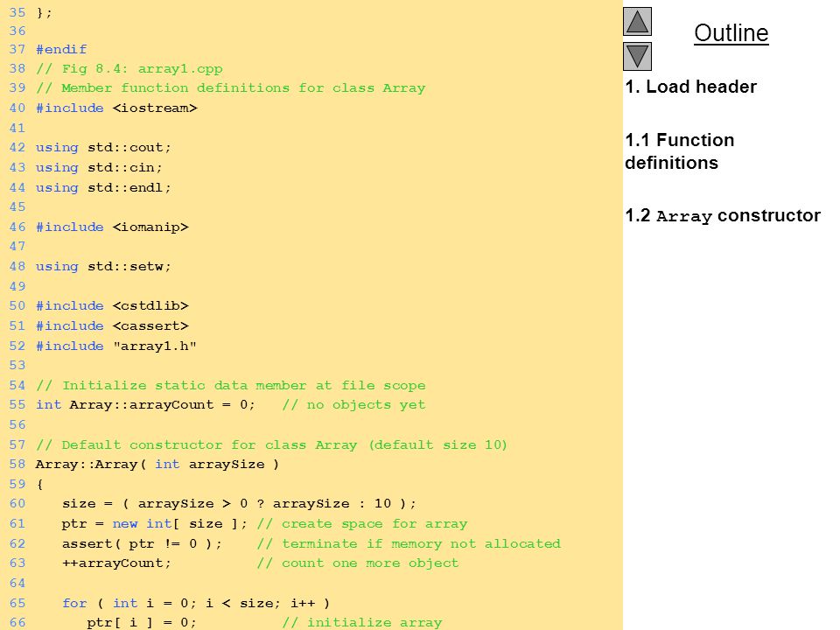Click 'using std::cout;' on line 42

tap(103, 148)
